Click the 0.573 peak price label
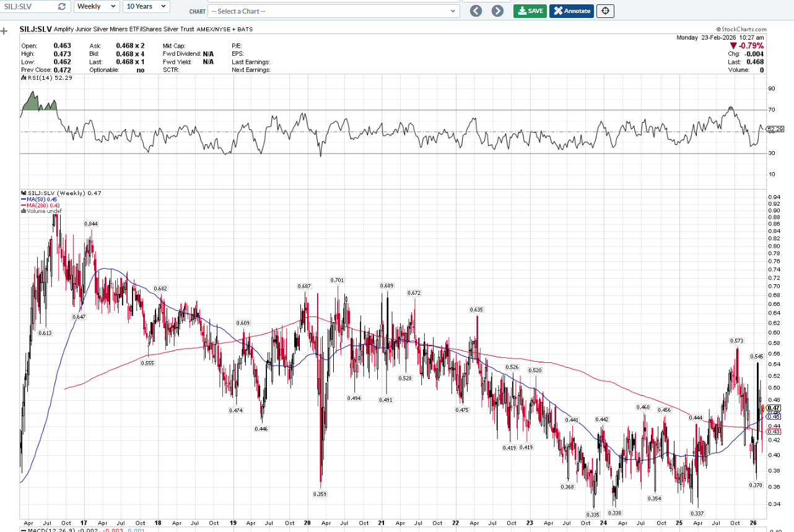Image resolution: width=794 pixels, height=532 pixels. tap(736, 341)
